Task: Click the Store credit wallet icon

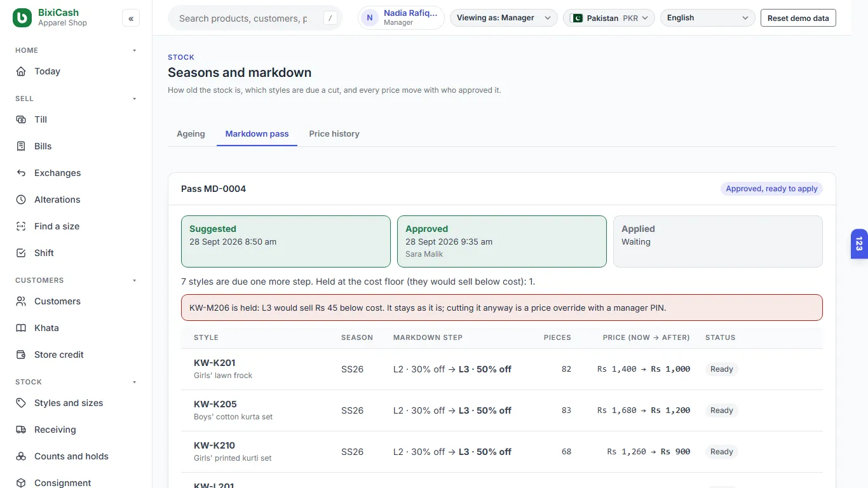Action: (x=22, y=355)
